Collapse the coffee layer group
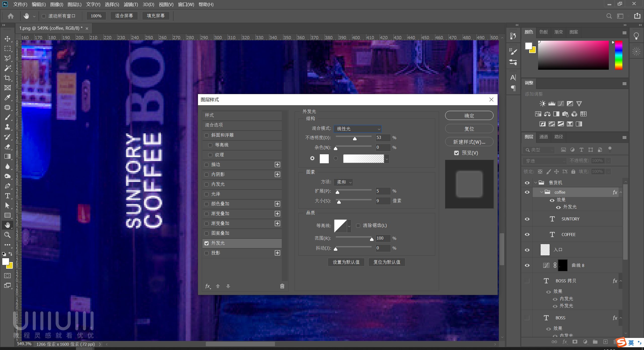The width and height of the screenshot is (644, 350). (541, 192)
